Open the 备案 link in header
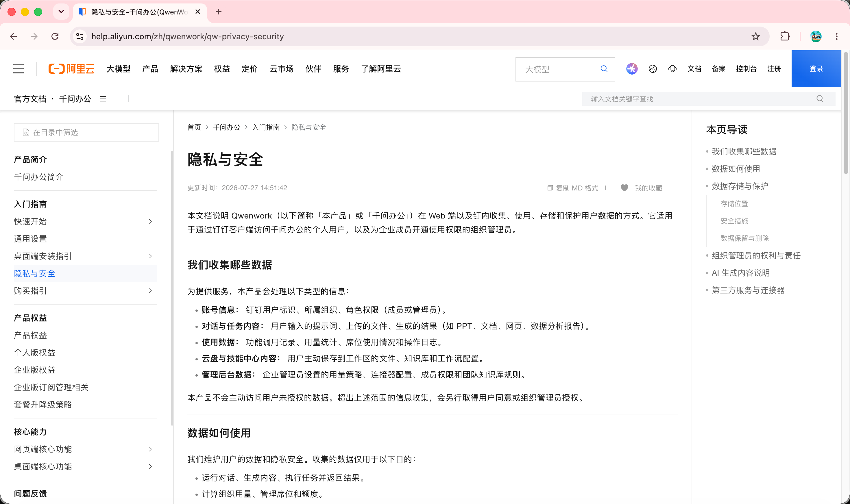Screen dimensions: 850x504 [718, 69]
